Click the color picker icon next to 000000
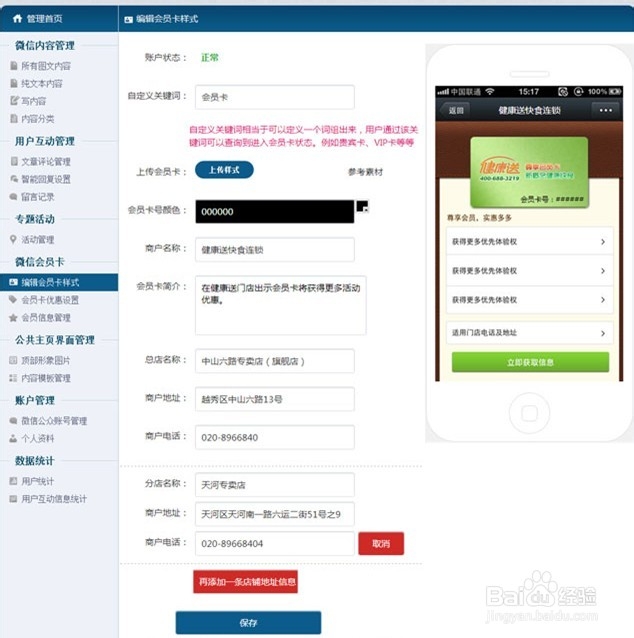 tap(362, 206)
